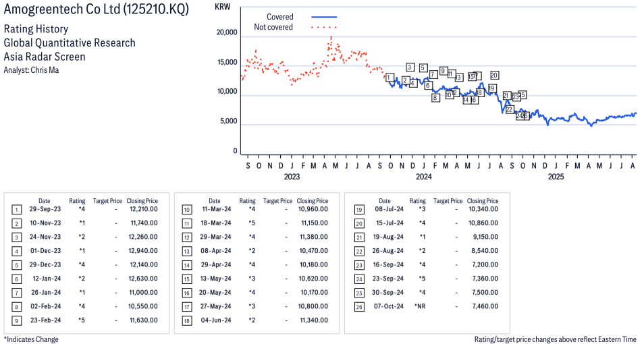The image size is (644, 344).
Task: Click the boxed number 19 in the table
Action: 359,210
